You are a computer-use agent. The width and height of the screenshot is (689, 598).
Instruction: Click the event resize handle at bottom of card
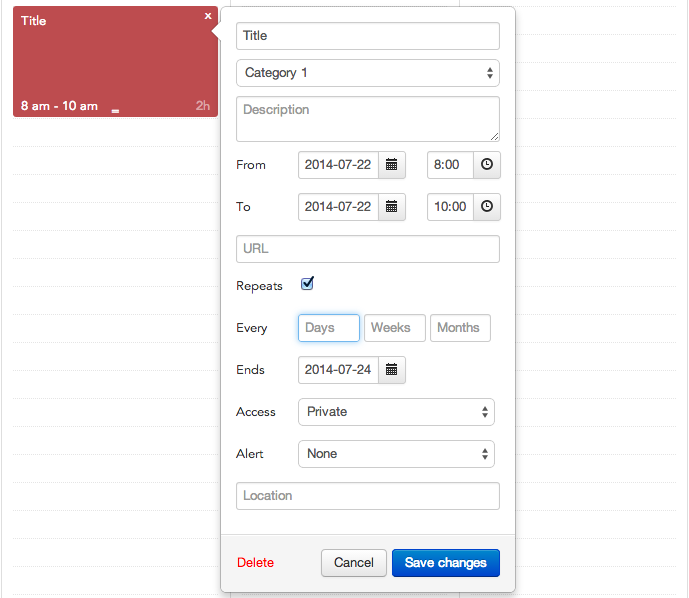click(115, 111)
